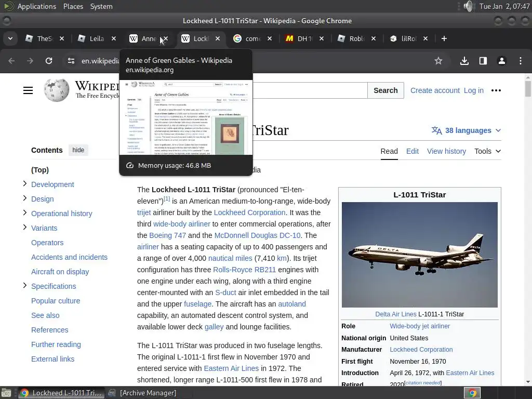Select the Read tab
The width and height of the screenshot is (532, 399).
click(x=389, y=151)
